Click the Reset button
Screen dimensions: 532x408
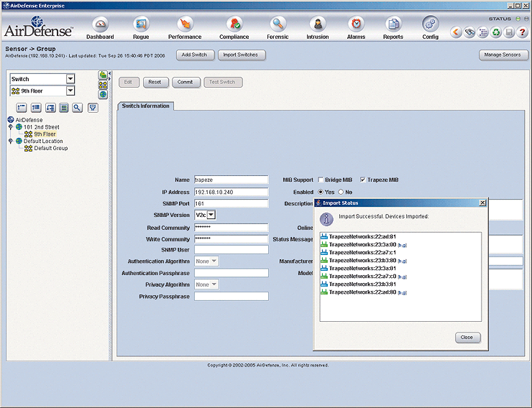(x=155, y=82)
